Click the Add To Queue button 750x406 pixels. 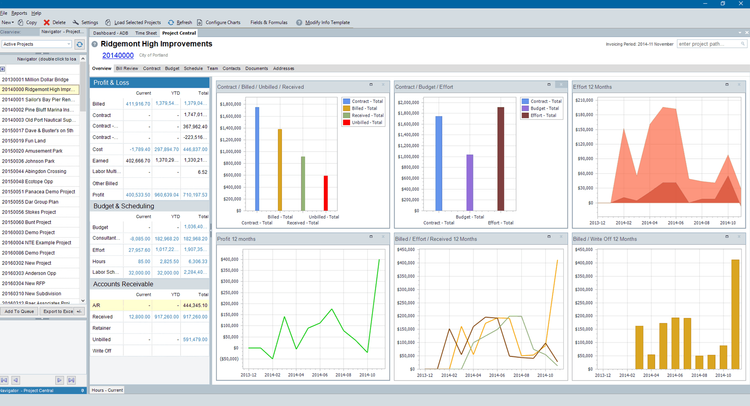tap(19, 311)
